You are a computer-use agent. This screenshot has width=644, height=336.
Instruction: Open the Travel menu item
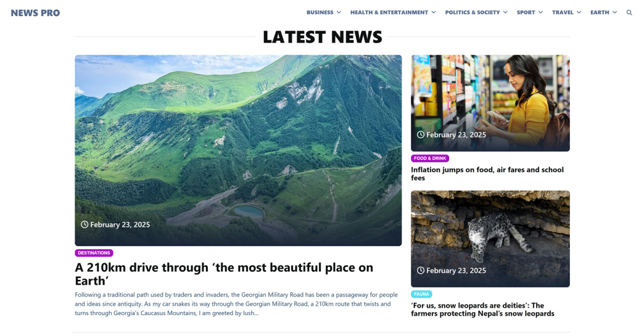pos(562,12)
